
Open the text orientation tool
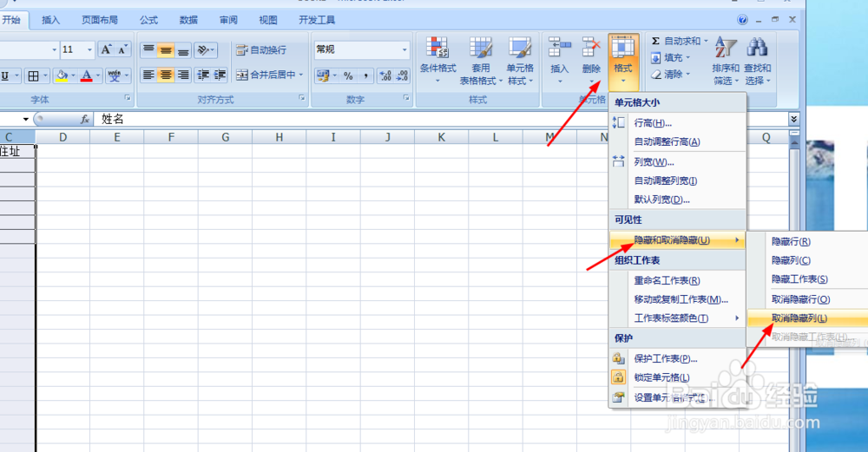click(x=205, y=49)
